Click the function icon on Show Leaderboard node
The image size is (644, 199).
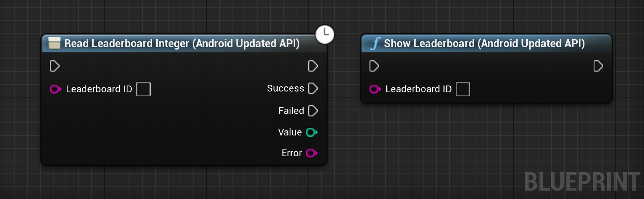pyautogui.click(x=375, y=43)
